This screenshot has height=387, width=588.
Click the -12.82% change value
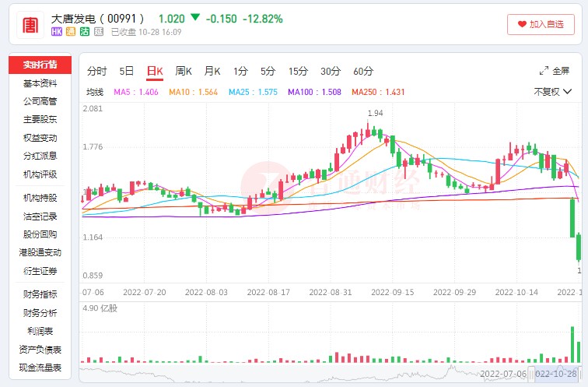[263, 19]
